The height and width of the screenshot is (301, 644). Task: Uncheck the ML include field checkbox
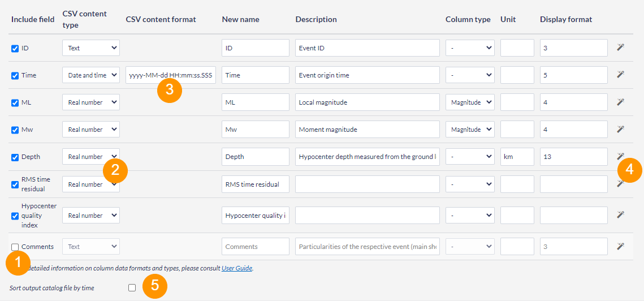point(15,103)
